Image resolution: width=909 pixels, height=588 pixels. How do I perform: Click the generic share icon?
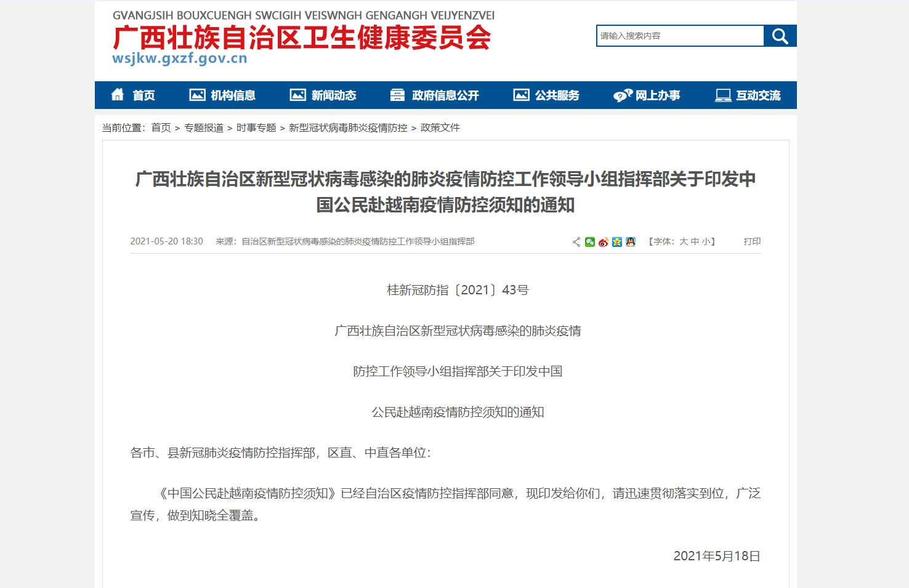[576, 242]
